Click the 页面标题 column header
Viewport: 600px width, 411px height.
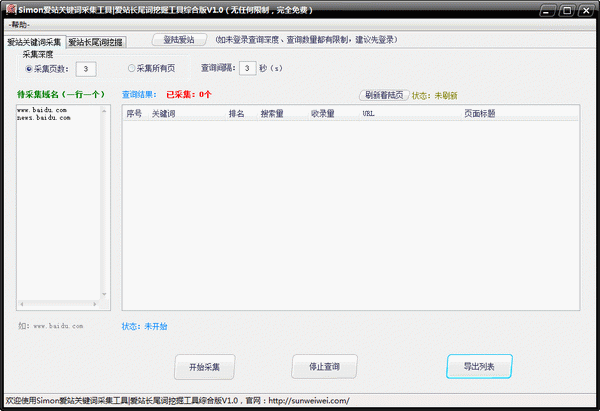point(479,114)
